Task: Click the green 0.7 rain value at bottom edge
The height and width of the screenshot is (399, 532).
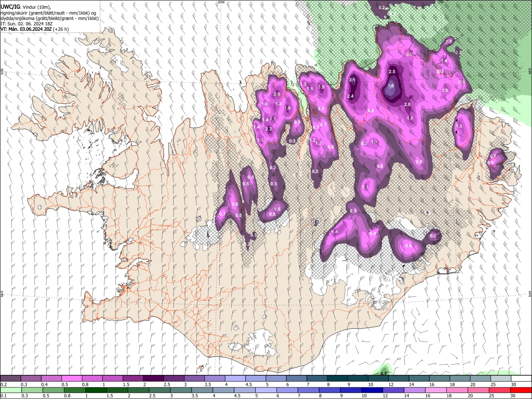Action: pyautogui.click(x=384, y=374)
